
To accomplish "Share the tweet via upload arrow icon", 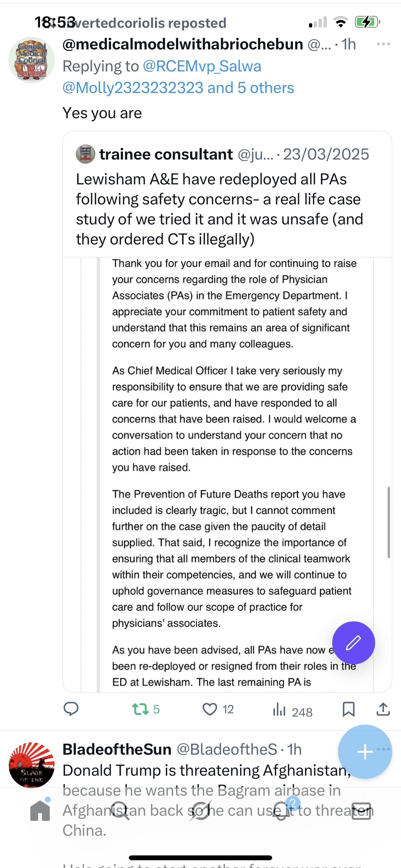I will 383,709.
